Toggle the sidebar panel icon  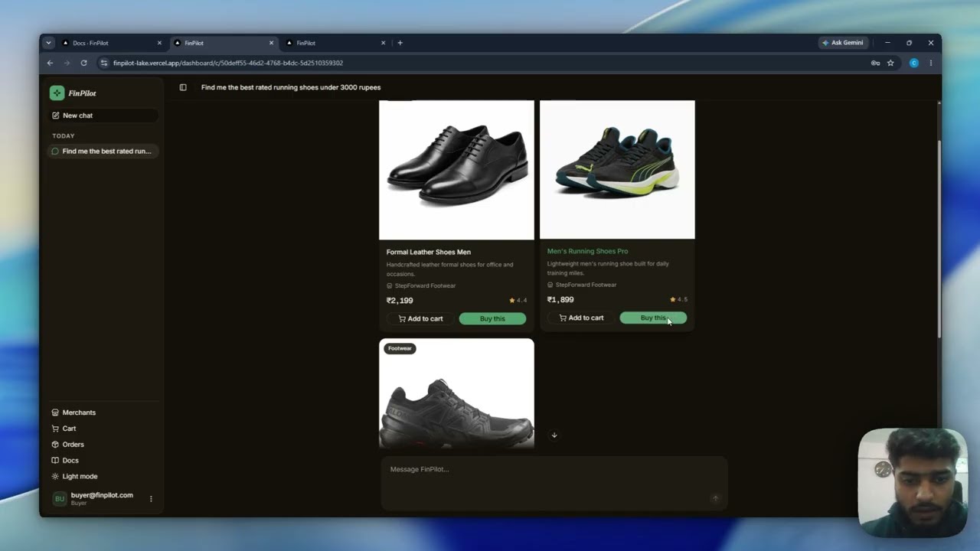(x=183, y=87)
